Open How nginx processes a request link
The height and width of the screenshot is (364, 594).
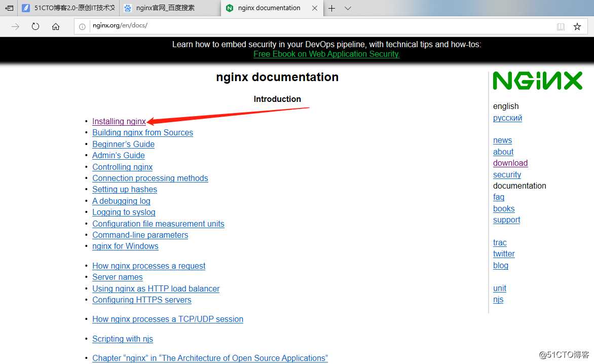(149, 266)
